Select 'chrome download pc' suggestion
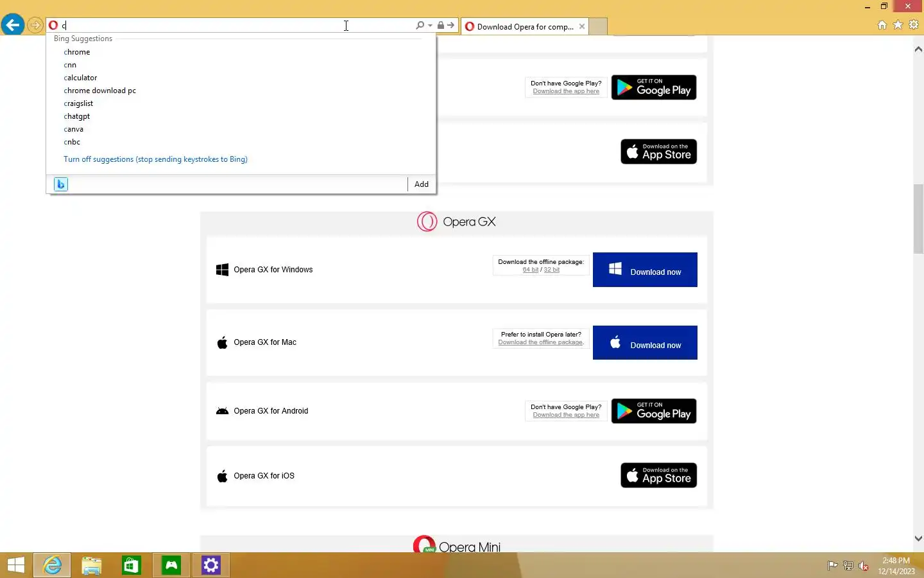 pos(100,91)
